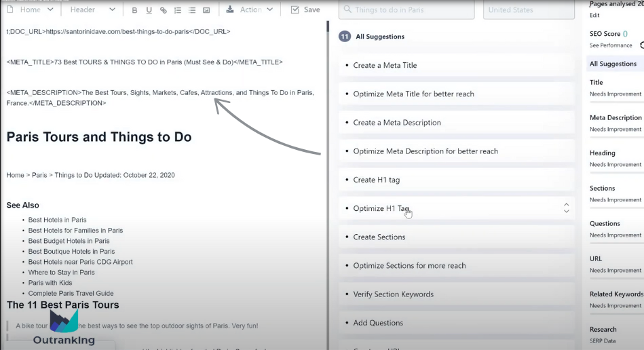Click the All Suggestions panel header

pyautogui.click(x=380, y=37)
